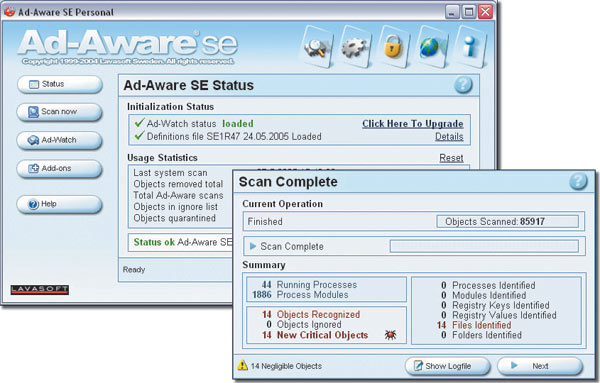Screen dimensions: 600x383
Task: Click the Finished operation text
Action: coord(265,222)
